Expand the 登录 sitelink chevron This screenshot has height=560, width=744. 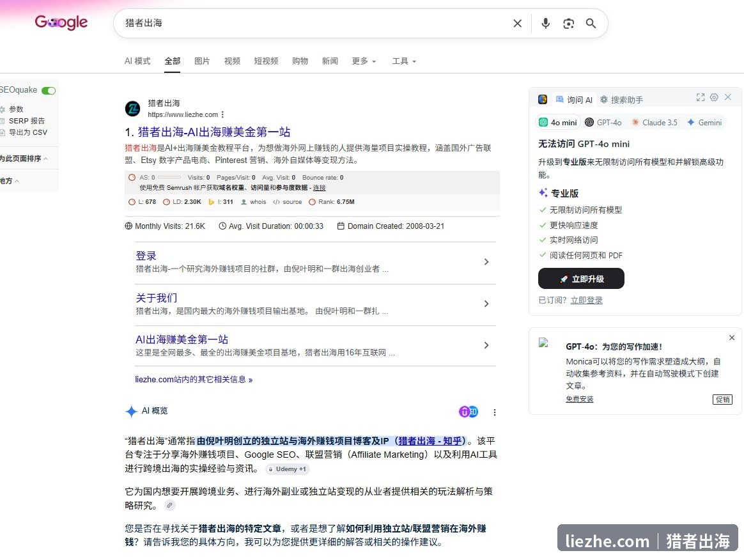tap(486, 262)
